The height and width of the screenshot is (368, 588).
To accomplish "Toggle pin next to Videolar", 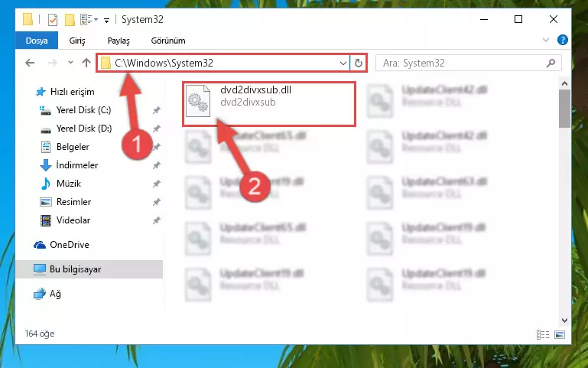I will pos(157,220).
